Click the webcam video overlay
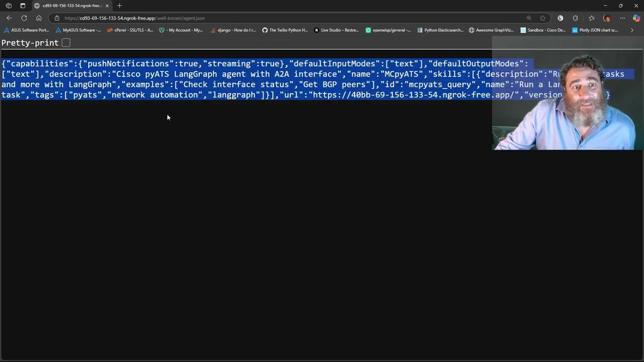 tap(568, 93)
